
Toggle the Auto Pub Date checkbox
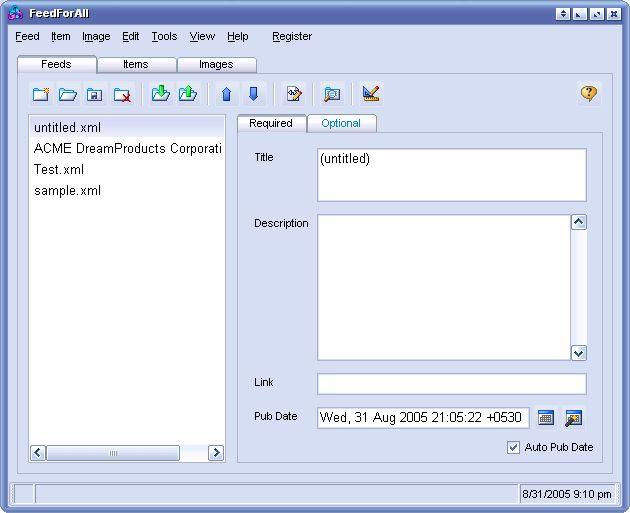point(514,447)
